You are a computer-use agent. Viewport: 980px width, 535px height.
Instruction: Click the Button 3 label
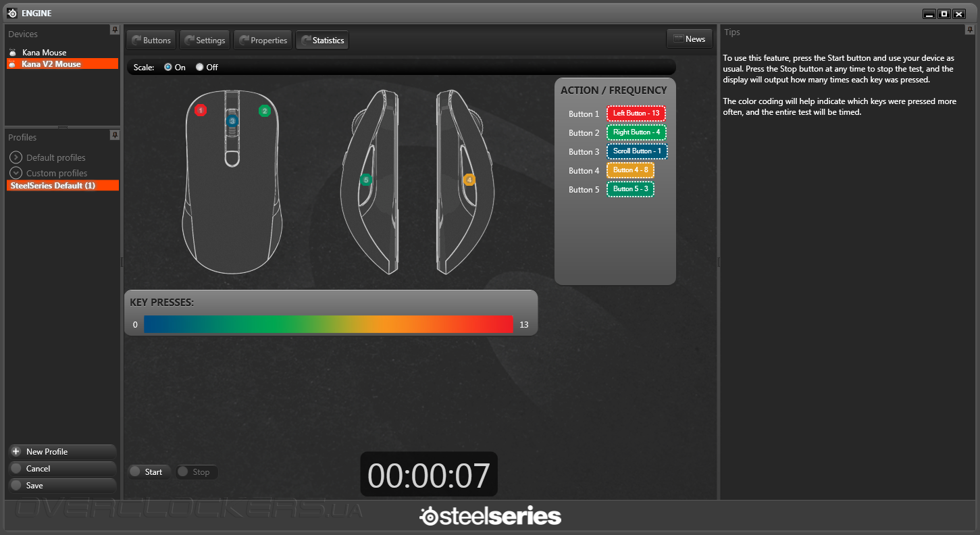point(584,152)
